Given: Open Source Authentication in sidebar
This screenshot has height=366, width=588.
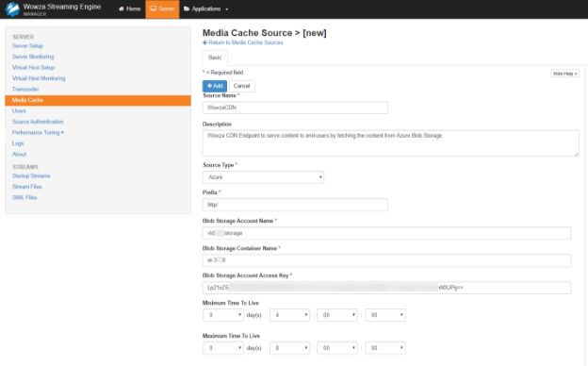Looking at the screenshot, I should tap(38, 122).
